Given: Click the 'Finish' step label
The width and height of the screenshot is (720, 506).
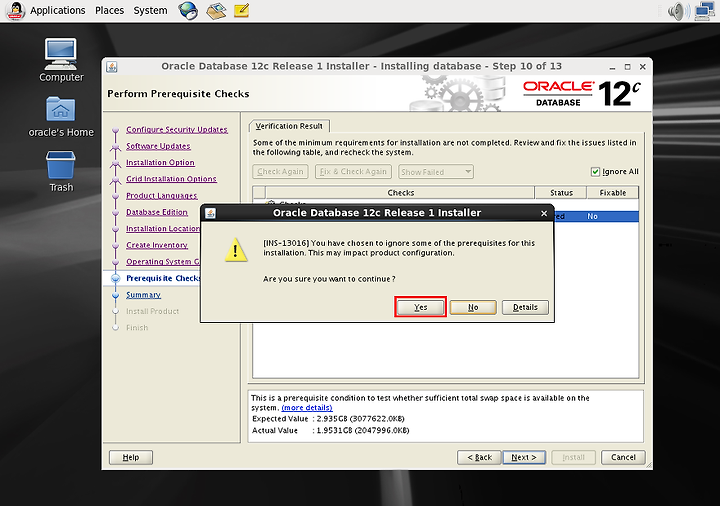Looking at the screenshot, I should click(137, 328).
